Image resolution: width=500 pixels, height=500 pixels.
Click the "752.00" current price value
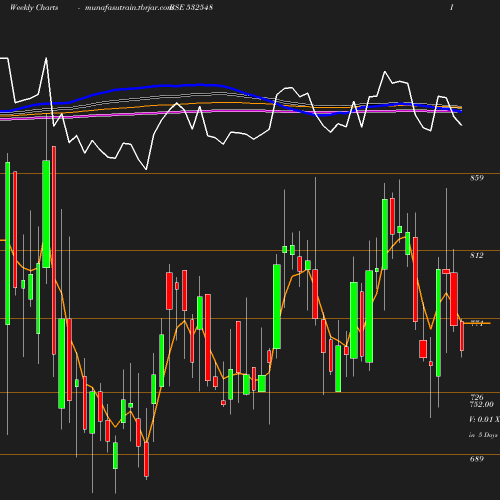[x=482, y=404]
